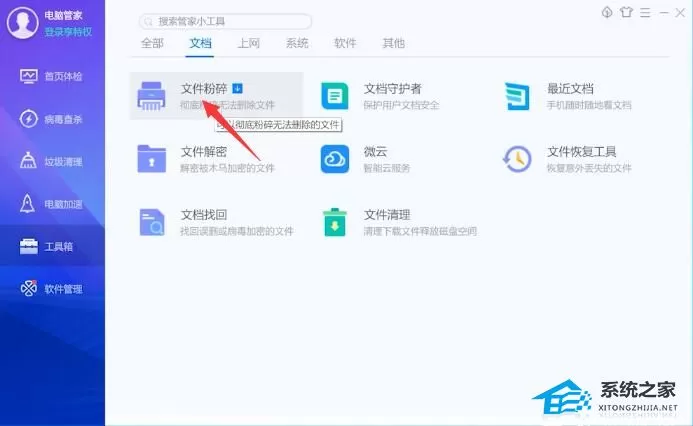Screen dimensions: 693x426
Task: Click the 清理下载文件释放磁盘空间 description
Action: (420, 231)
